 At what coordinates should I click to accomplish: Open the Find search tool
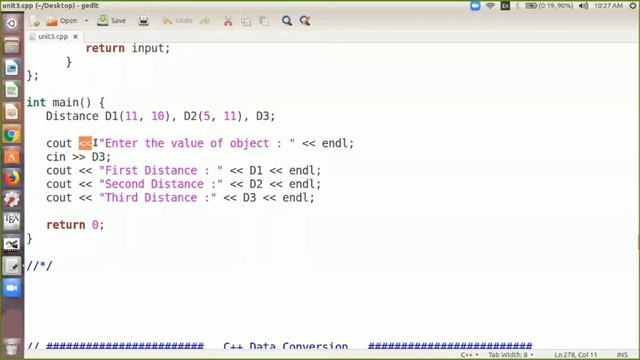[x=287, y=21]
